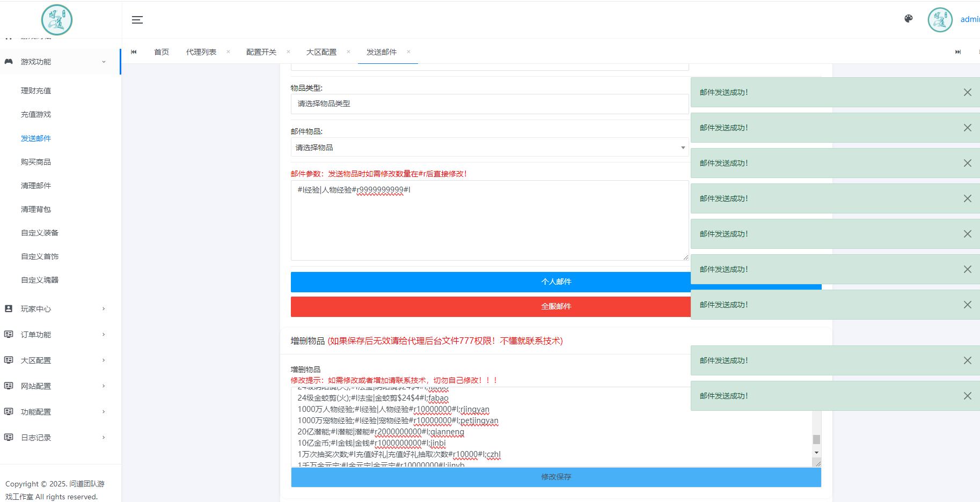Screen dimensions: 980x502
Task: Open the theme palette icon
Action: click(908, 19)
